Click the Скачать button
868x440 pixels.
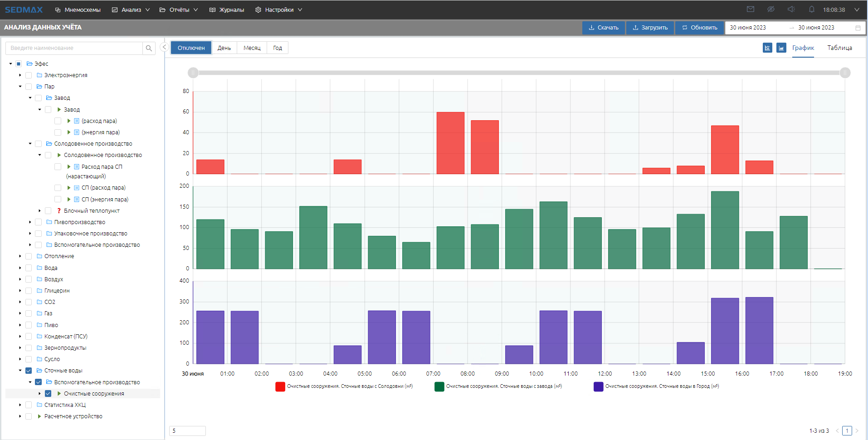[x=603, y=28]
